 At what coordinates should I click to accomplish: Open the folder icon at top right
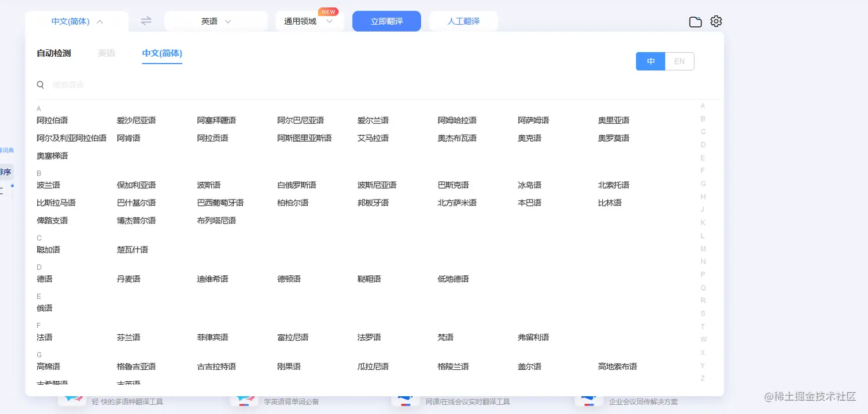point(695,22)
